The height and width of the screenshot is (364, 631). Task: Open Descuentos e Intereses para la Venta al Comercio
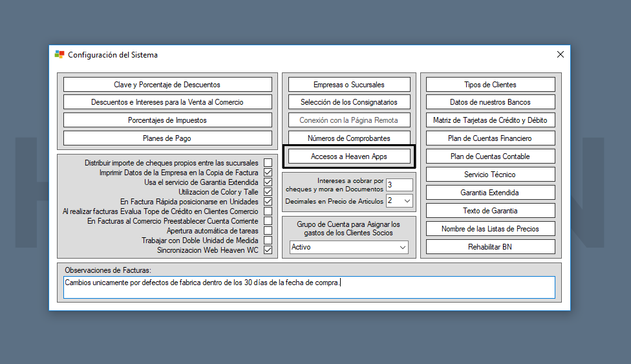point(167,102)
